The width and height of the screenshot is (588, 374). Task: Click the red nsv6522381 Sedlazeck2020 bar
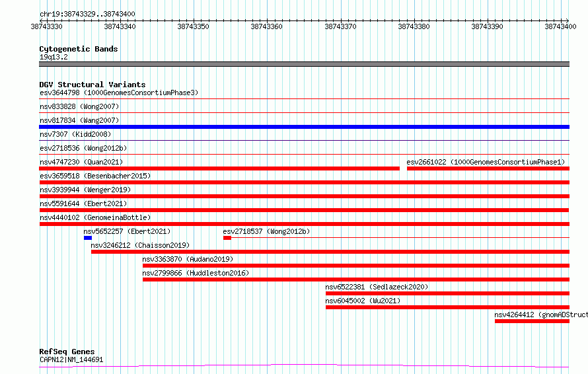(x=448, y=293)
